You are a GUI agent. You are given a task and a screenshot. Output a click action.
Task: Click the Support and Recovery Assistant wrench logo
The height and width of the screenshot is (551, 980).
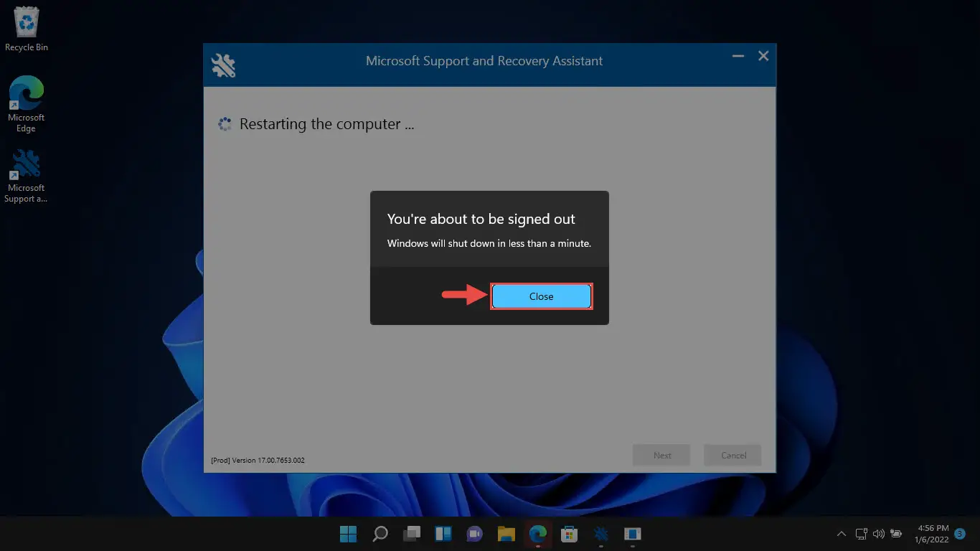[x=223, y=65]
